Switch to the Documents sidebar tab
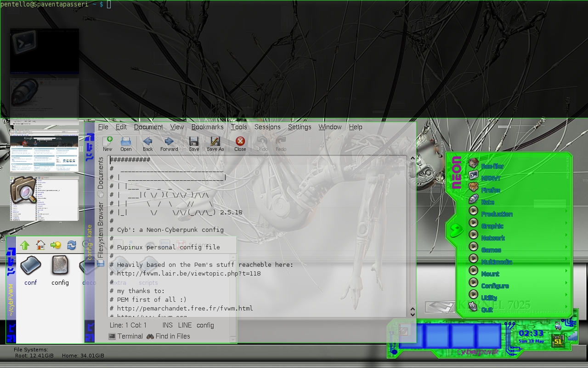 pyautogui.click(x=101, y=177)
